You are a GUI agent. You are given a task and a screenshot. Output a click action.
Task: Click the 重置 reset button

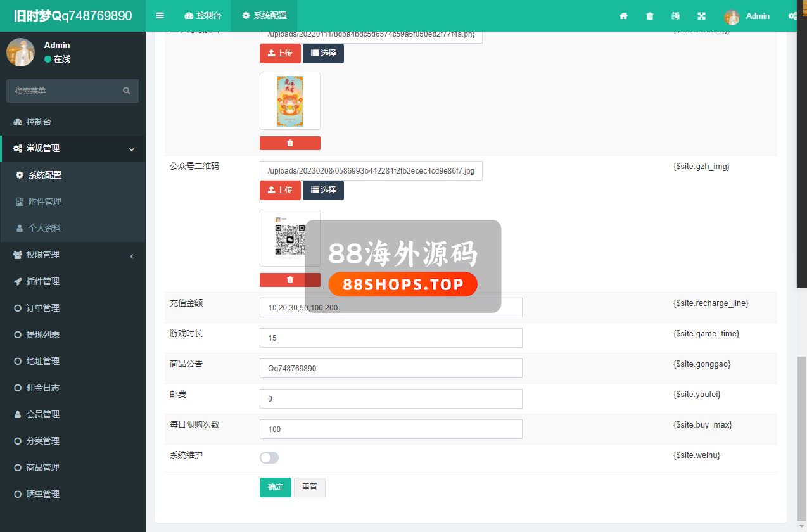click(310, 487)
